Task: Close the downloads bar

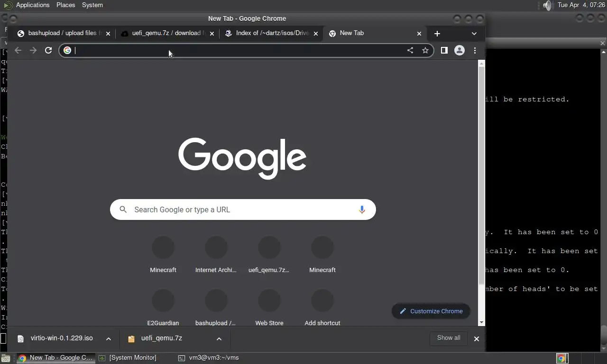Action: point(477,338)
